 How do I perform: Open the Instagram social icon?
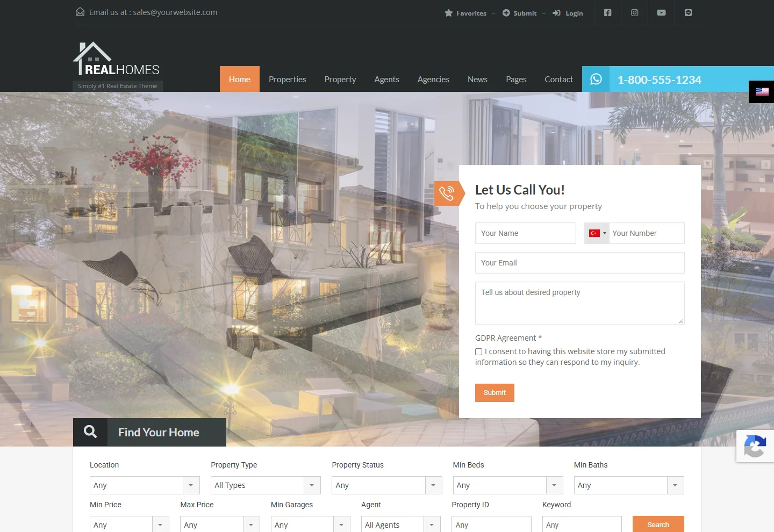[634, 12]
